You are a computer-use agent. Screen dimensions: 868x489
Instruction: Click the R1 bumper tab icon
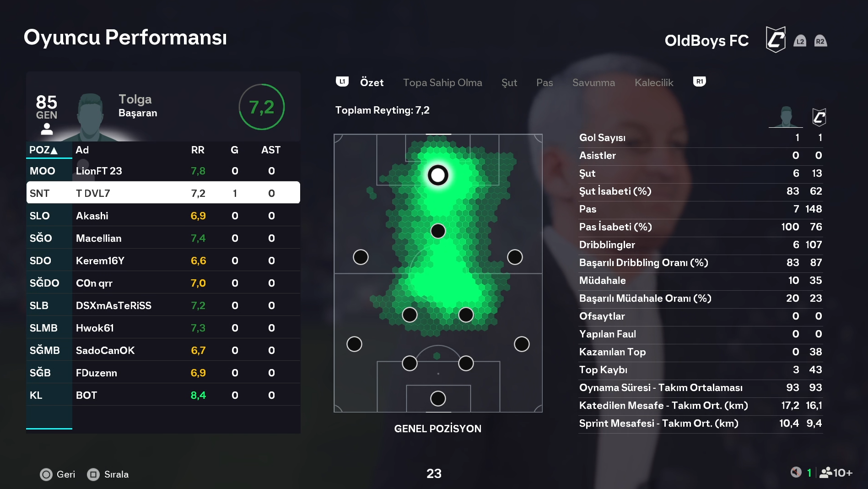699,82
